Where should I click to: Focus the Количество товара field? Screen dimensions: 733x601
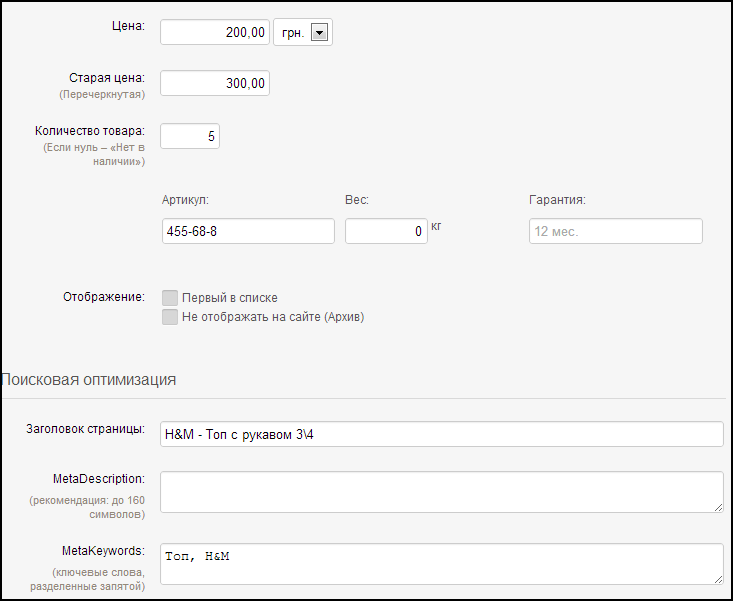tap(190, 136)
